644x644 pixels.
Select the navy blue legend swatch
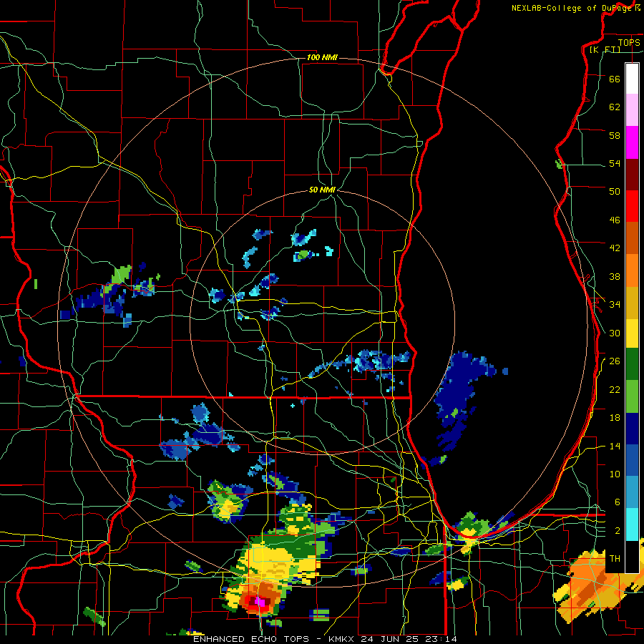(x=632, y=429)
